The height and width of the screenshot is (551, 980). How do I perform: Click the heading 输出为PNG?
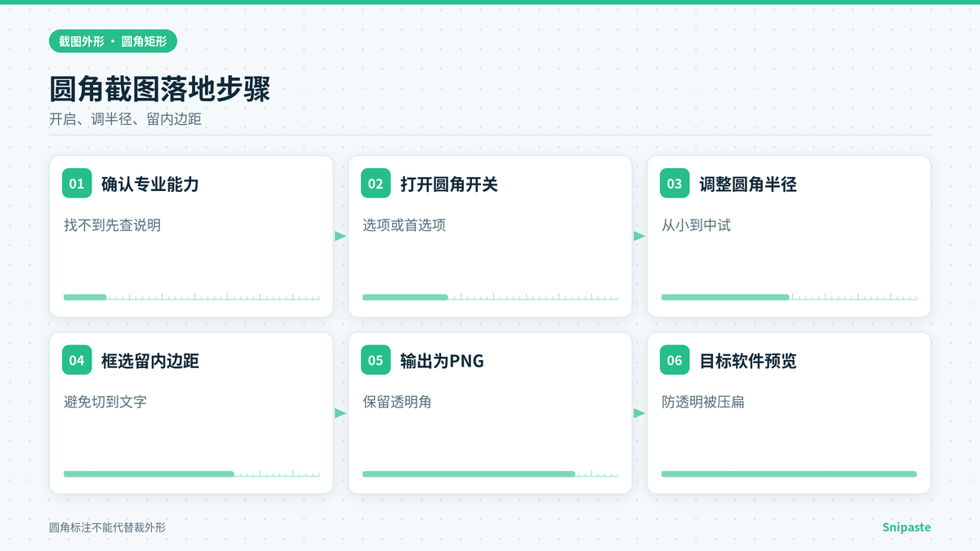pyautogui.click(x=442, y=361)
